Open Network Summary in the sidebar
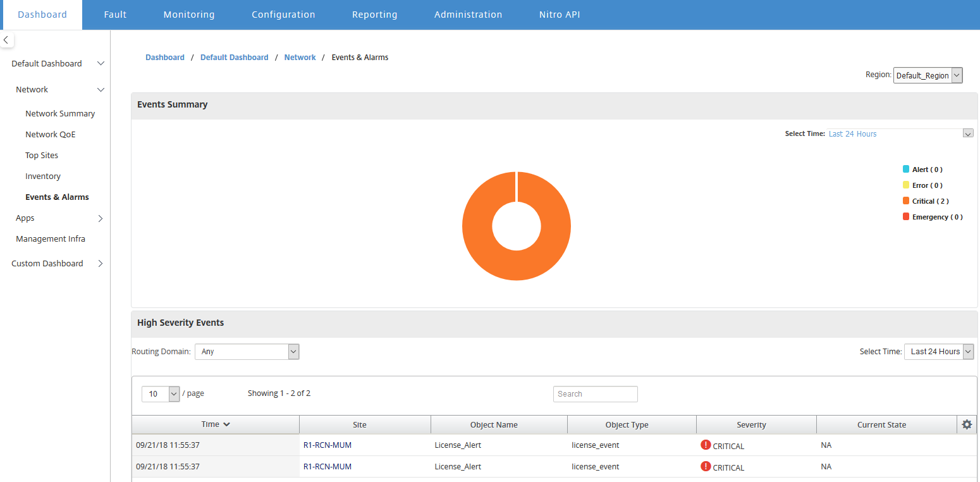980x482 pixels. [60, 114]
